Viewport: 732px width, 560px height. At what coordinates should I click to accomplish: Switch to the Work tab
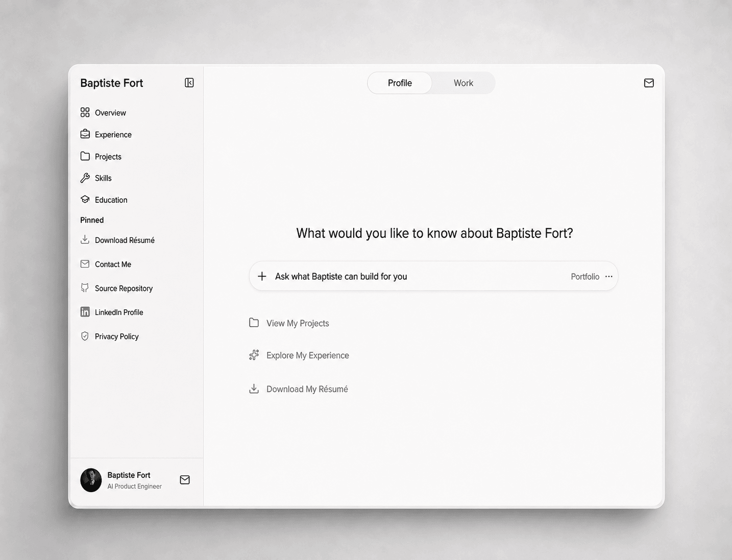pos(463,83)
